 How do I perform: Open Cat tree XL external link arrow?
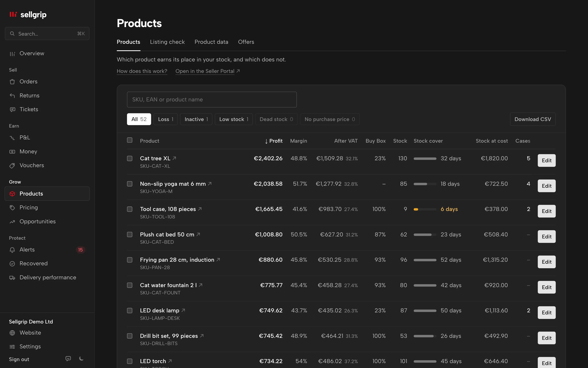[x=174, y=158]
